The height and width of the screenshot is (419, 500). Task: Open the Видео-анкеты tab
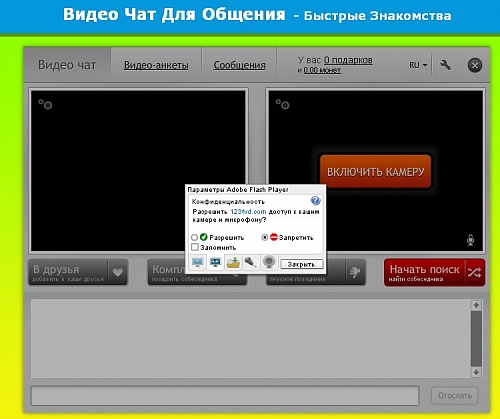tap(156, 65)
